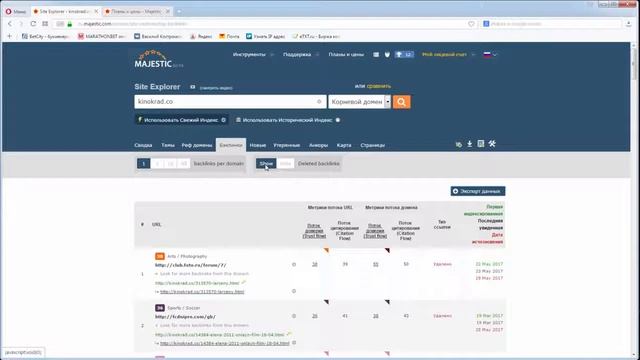Select Show deleted backlinks

266,164
